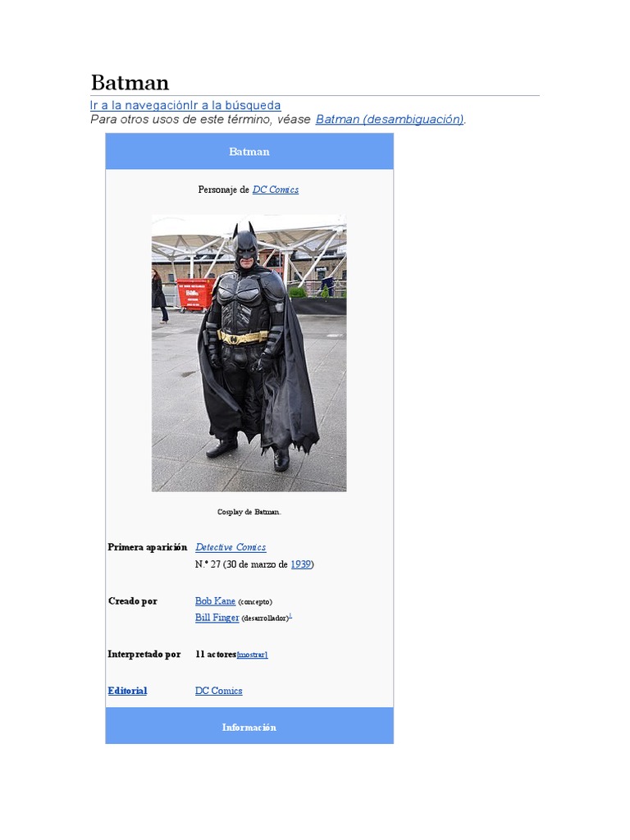Click the 'Ir a la búsqueda' link
630x840 pixels.
pyautogui.click(x=236, y=106)
